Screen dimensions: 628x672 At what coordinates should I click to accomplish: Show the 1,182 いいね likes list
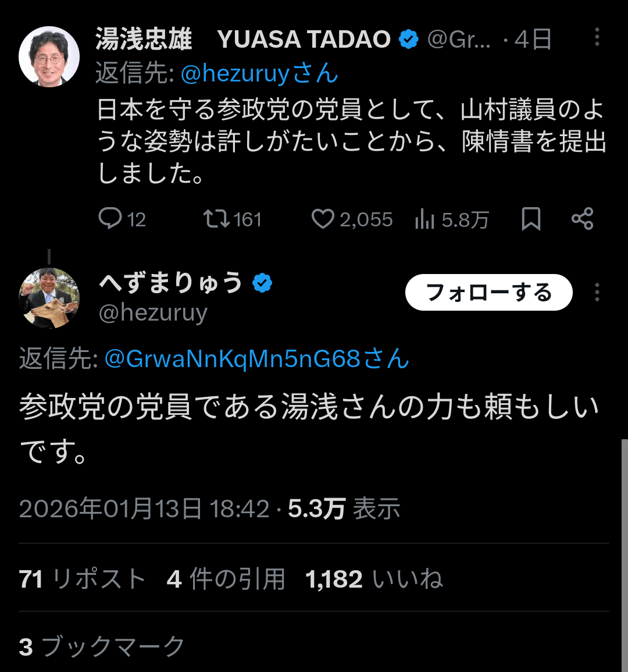click(x=374, y=579)
